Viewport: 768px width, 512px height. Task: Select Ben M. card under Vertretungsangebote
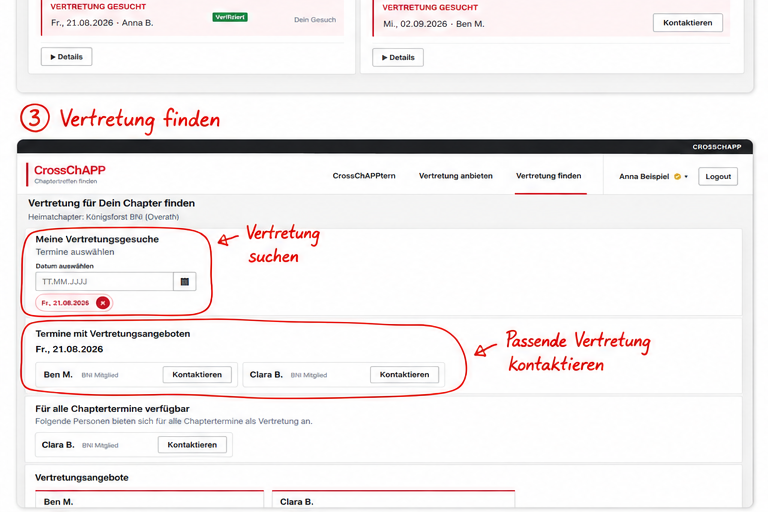pos(149,499)
